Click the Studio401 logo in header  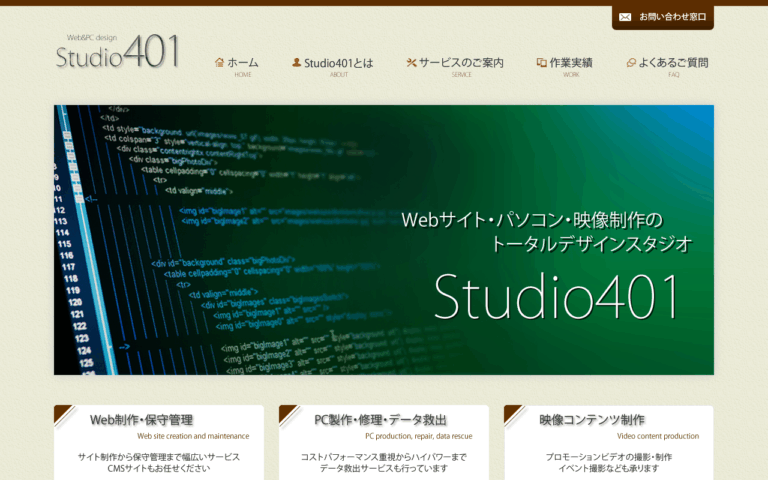(118, 51)
